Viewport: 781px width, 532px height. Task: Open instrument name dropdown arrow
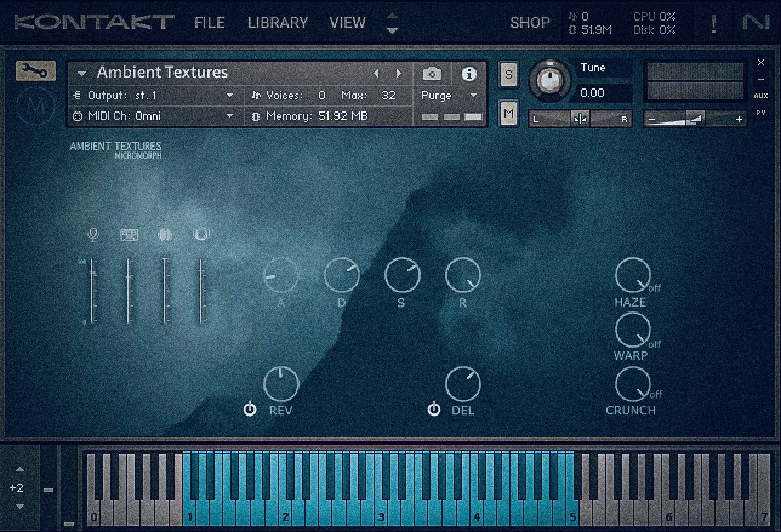pyautogui.click(x=82, y=74)
